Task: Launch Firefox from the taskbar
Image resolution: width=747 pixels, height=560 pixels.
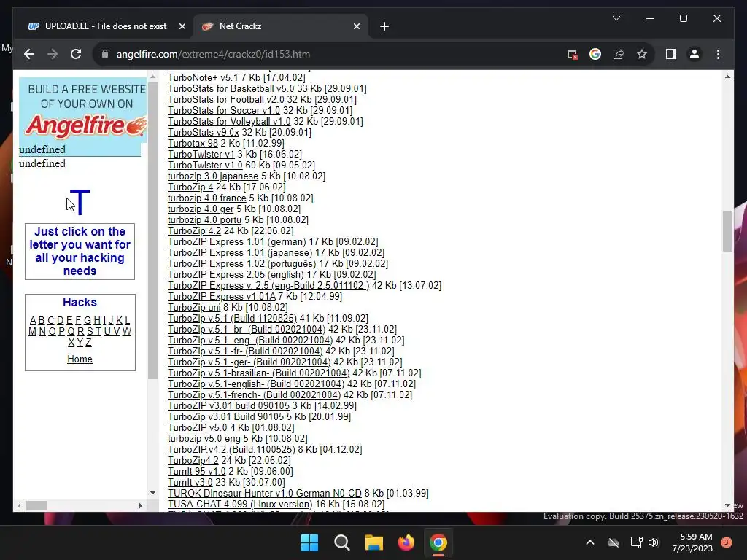Action: [x=406, y=542]
